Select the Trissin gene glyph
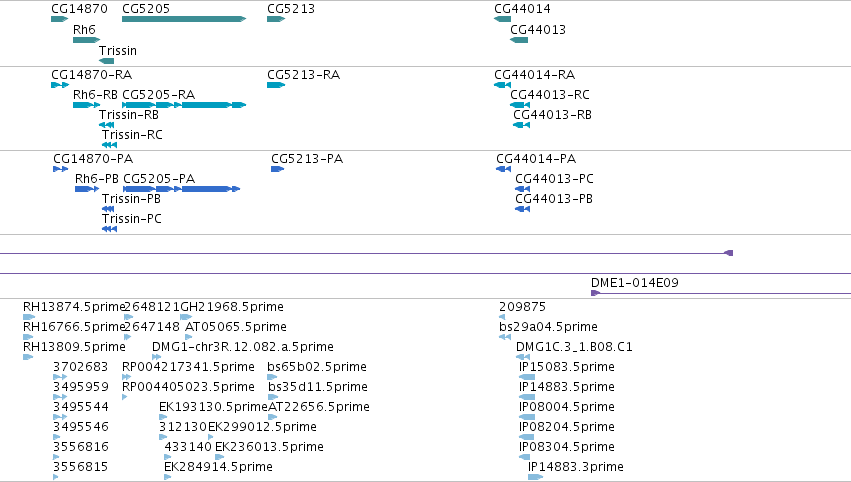The height and width of the screenshot is (482, 851). click(106, 61)
